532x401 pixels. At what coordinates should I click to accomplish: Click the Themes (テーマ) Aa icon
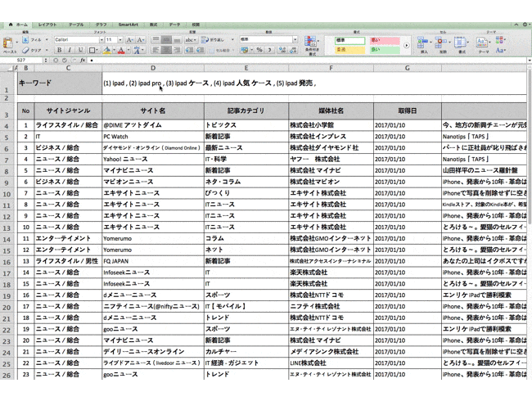pos(481,43)
